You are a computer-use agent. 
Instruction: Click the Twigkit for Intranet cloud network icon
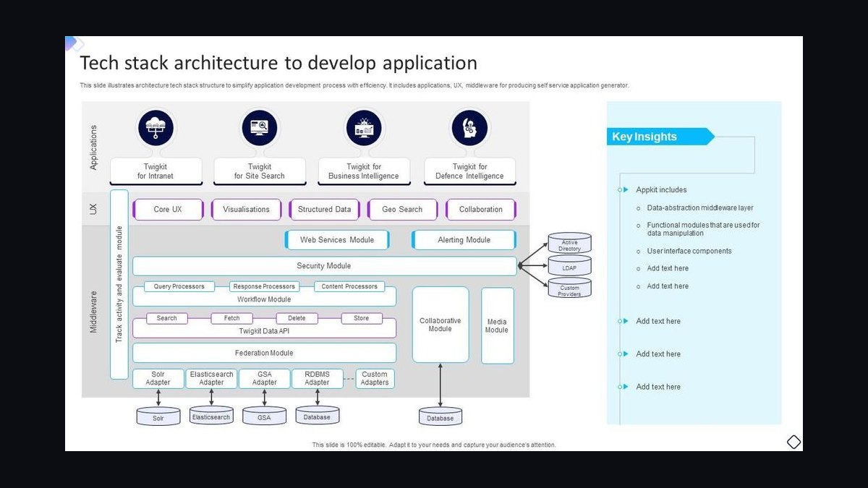click(156, 128)
